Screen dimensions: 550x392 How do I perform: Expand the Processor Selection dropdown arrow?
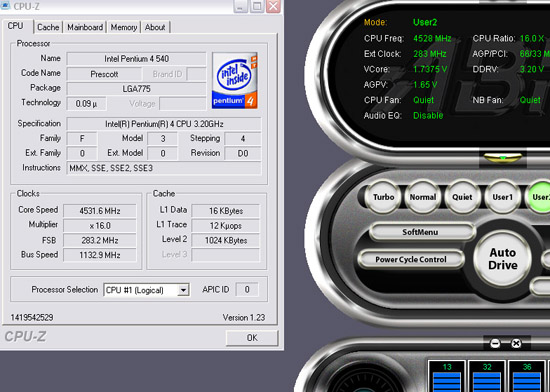pos(183,290)
